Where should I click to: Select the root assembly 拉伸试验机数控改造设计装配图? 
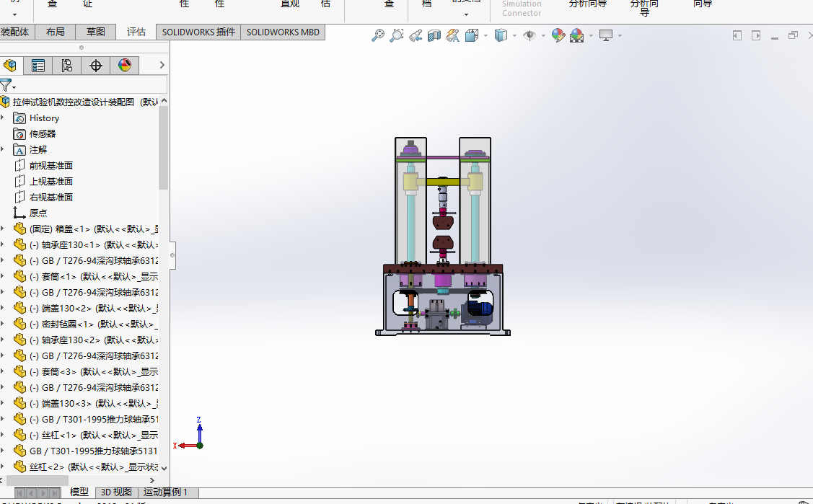(x=73, y=102)
